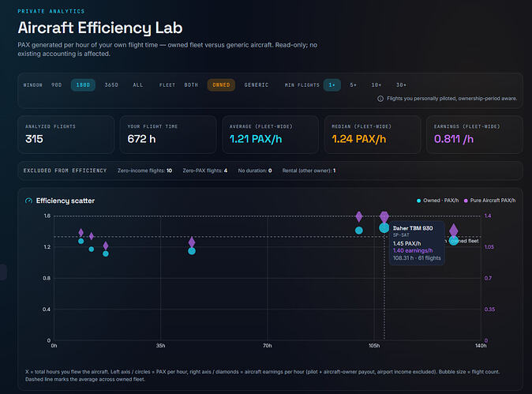Click the Efficiency scatter gauge icon
The image size is (532, 394).
29,201
